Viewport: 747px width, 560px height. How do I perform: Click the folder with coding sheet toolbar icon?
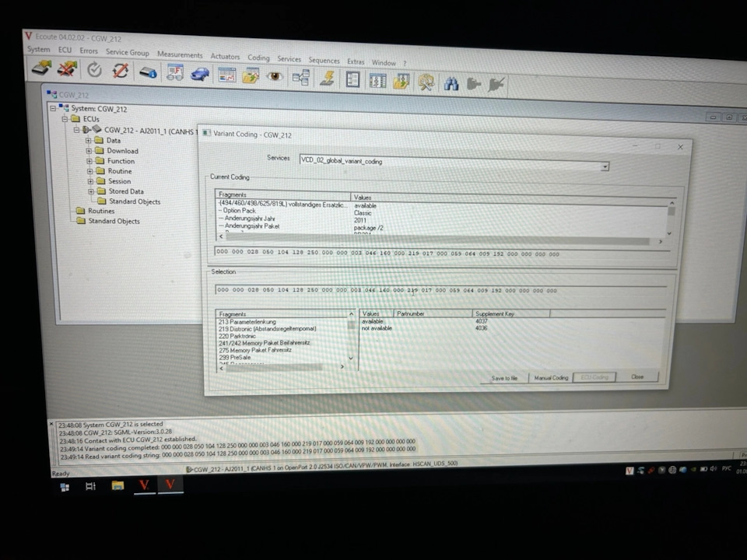tap(402, 81)
